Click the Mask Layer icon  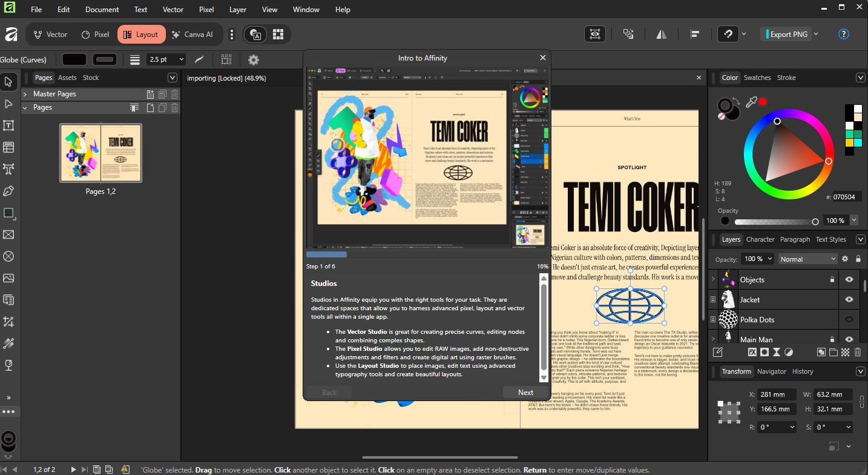click(764, 352)
